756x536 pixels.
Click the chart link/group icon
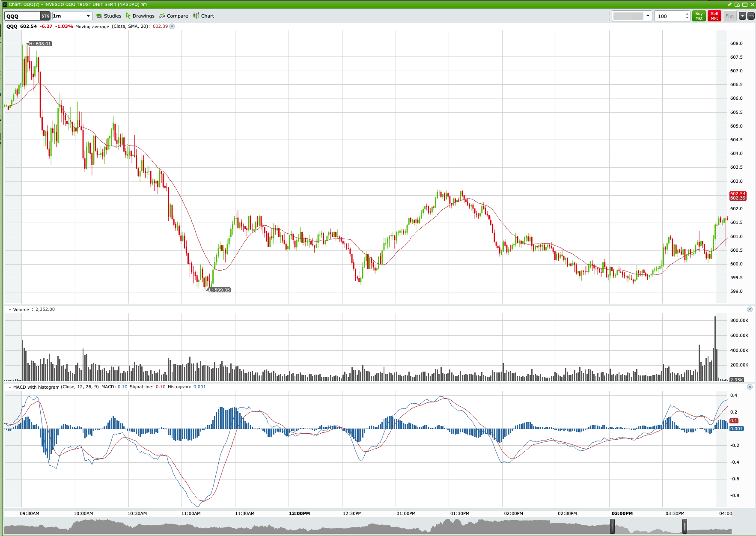(x=751, y=16)
